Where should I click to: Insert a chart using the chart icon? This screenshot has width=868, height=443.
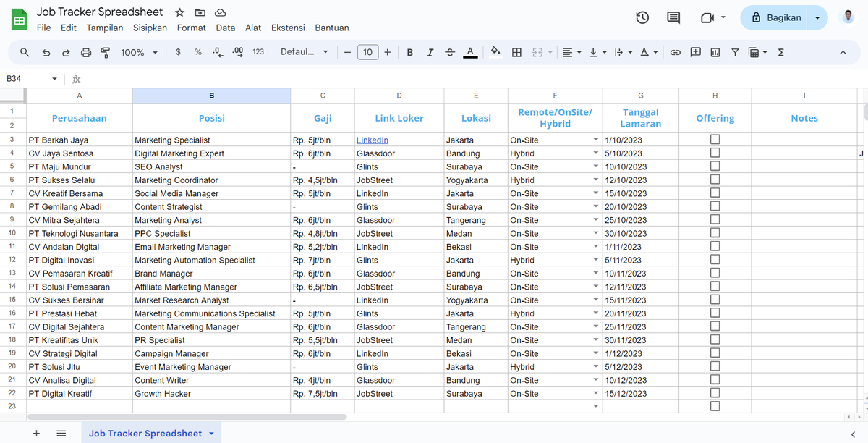(715, 52)
